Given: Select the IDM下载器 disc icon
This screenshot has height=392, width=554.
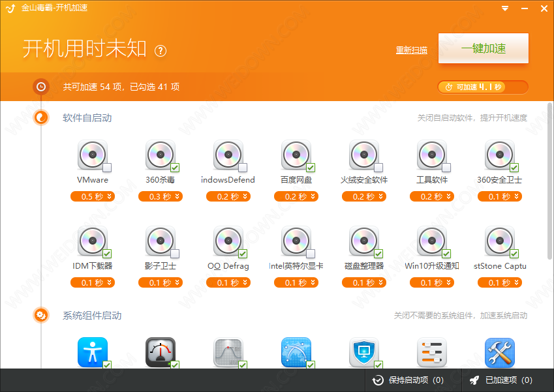Looking at the screenshot, I should (93, 241).
